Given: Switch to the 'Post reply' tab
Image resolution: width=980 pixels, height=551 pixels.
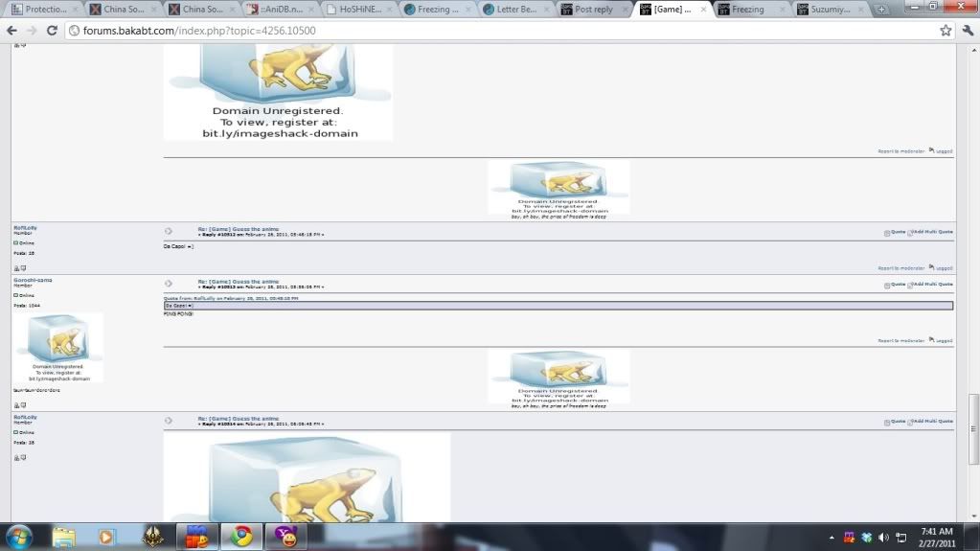Looking at the screenshot, I should [x=593, y=10].
